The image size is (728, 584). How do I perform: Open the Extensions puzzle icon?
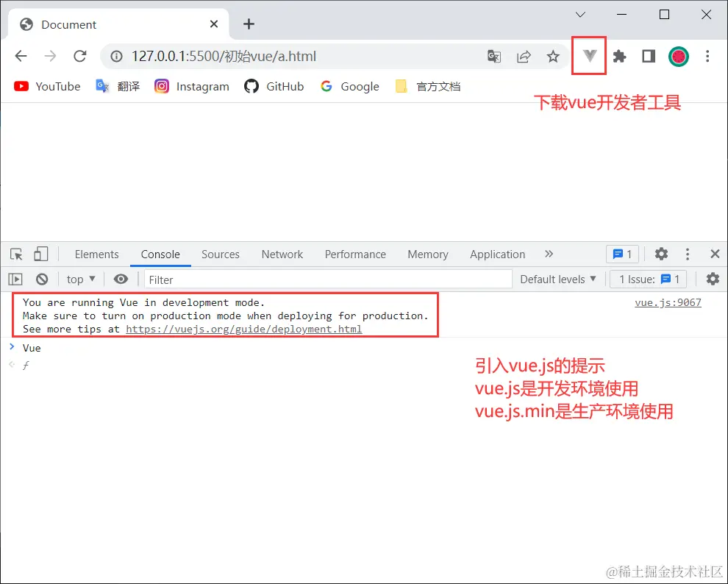(x=619, y=57)
